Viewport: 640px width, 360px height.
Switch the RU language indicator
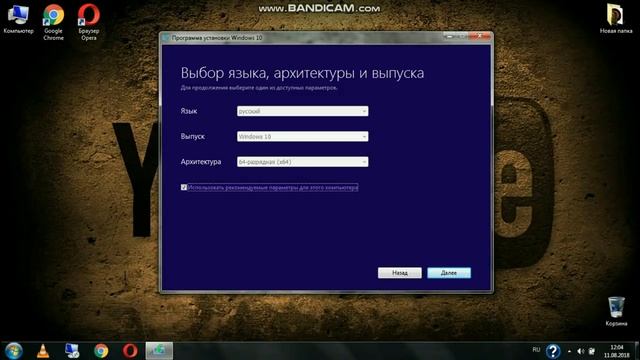(536, 350)
